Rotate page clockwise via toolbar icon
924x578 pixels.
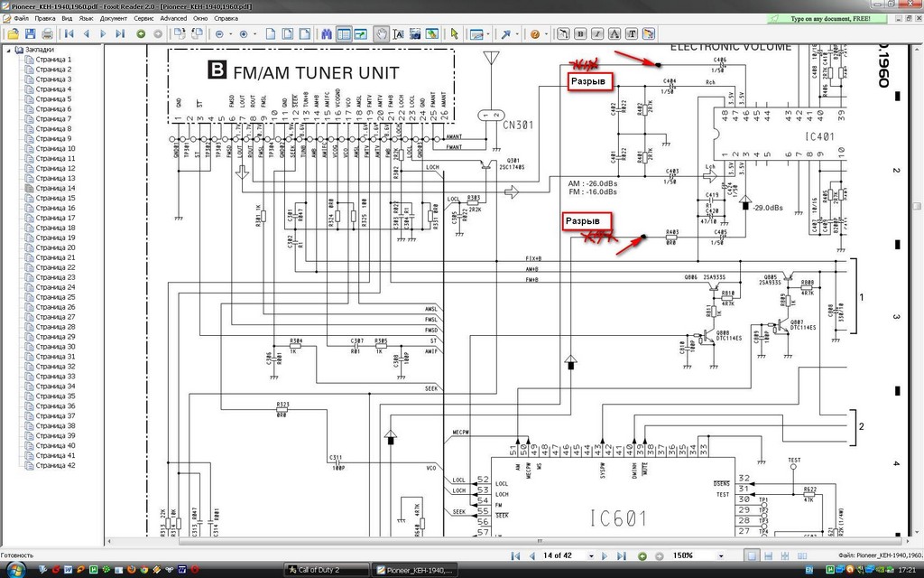(x=180, y=34)
